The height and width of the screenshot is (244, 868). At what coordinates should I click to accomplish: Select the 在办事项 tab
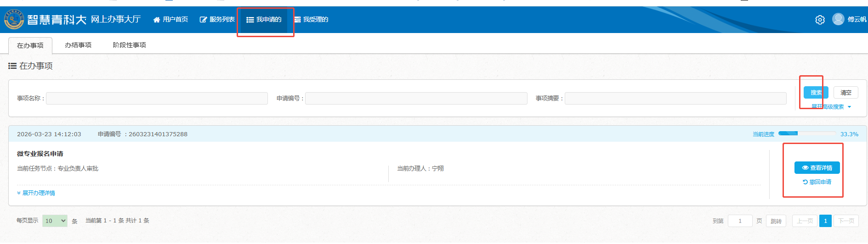30,45
